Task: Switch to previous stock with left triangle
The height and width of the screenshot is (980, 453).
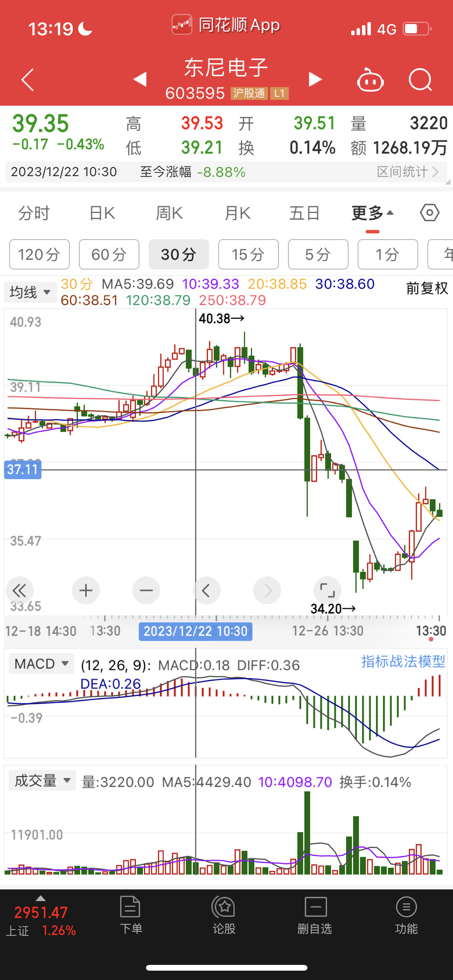Action: tap(140, 79)
